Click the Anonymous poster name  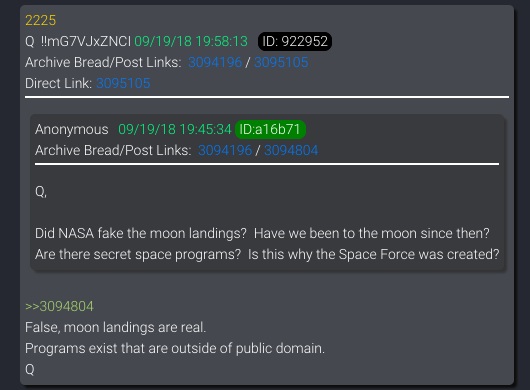tap(72, 129)
